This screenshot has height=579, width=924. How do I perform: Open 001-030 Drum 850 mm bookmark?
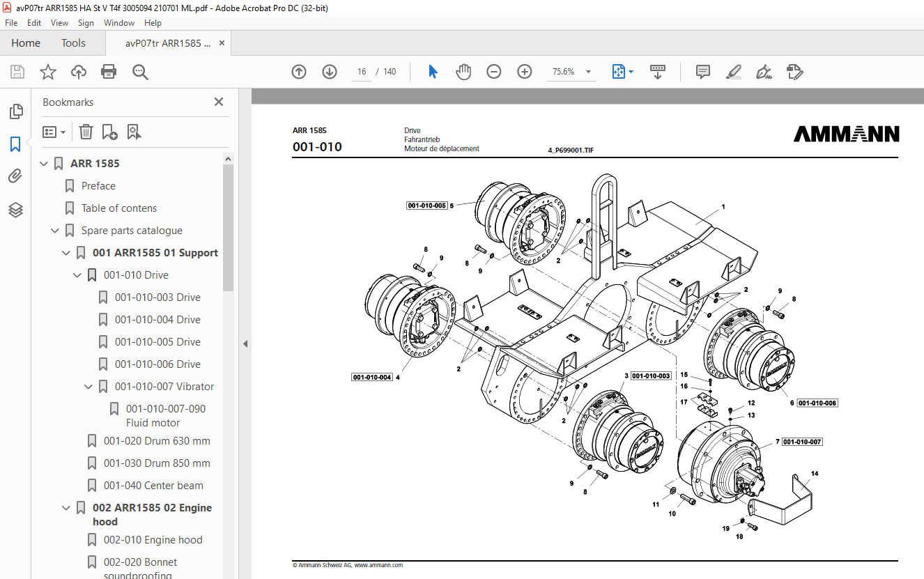coord(157,463)
